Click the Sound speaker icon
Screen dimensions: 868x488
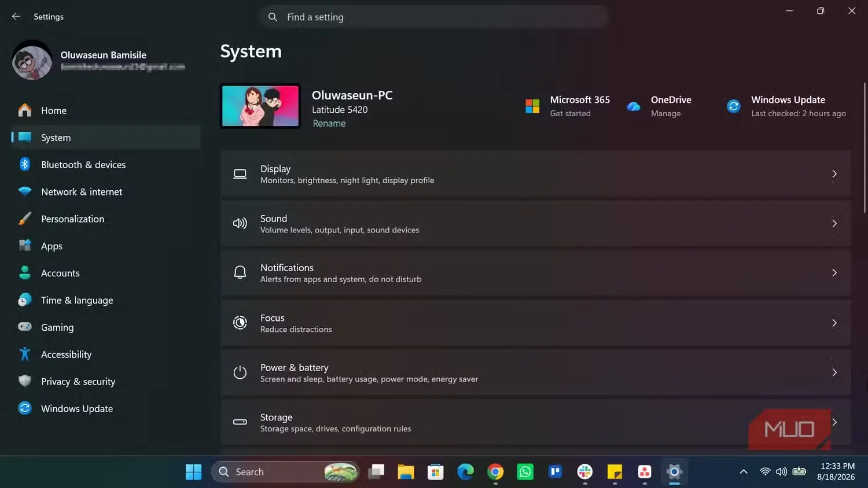pyautogui.click(x=240, y=223)
